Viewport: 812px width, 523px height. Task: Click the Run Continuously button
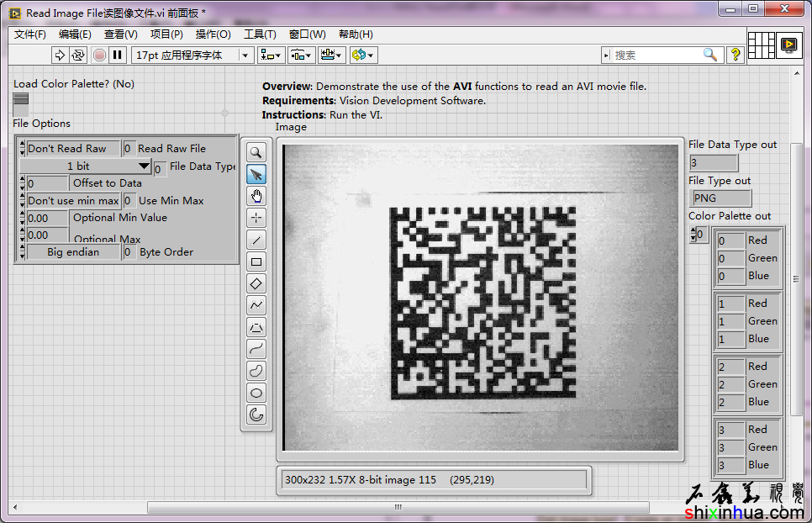pos(78,55)
